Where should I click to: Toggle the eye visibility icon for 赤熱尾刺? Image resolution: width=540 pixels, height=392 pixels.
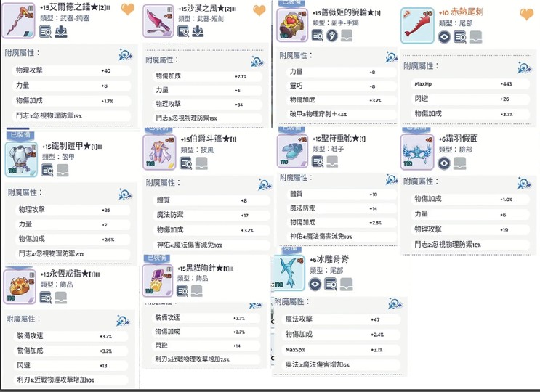(444, 37)
